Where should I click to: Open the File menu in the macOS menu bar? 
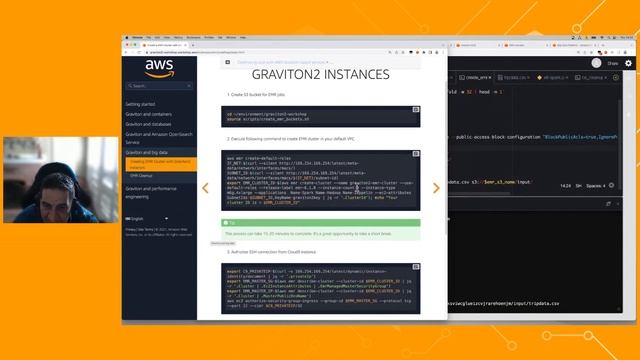pos(149,38)
